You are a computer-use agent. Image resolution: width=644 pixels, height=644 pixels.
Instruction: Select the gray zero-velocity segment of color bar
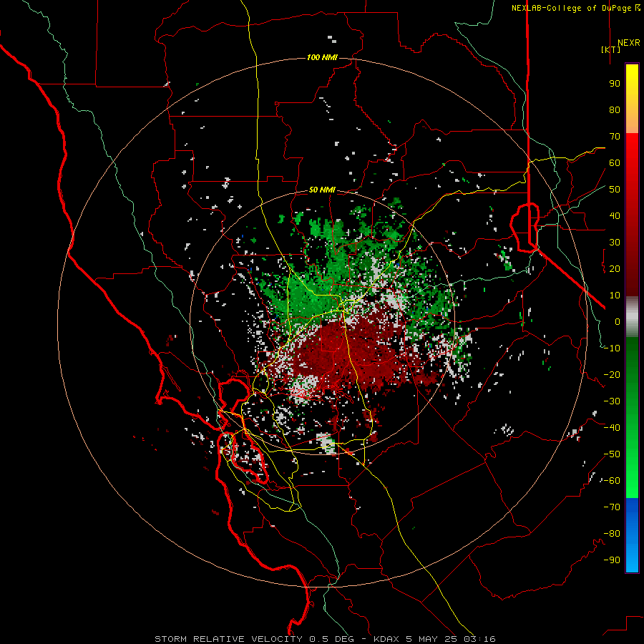click(632, 317)
